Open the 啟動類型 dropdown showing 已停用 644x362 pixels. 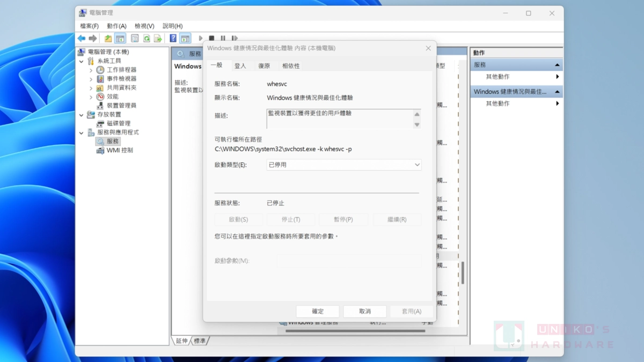point(344,165)
